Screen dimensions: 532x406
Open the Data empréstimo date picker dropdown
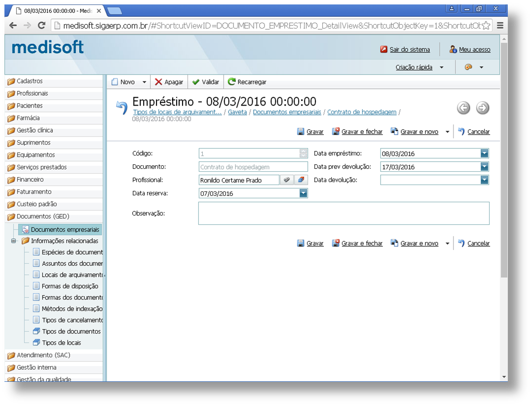pyautogui.click(x=485, y=153)
